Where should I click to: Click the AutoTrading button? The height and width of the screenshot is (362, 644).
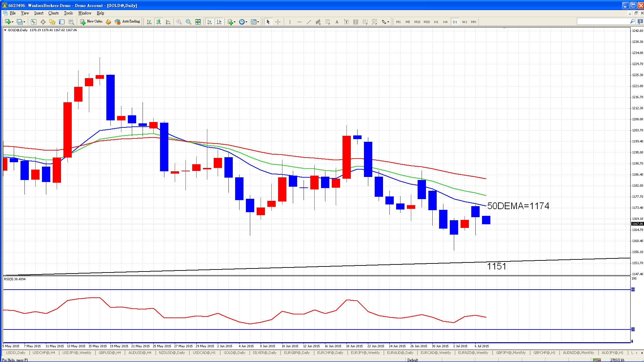127,22
